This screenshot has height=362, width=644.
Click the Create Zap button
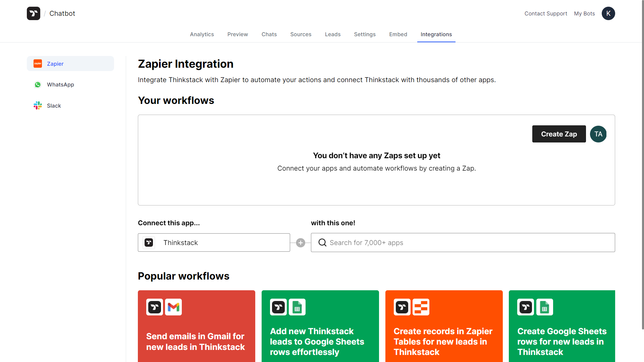coord(559,134)
